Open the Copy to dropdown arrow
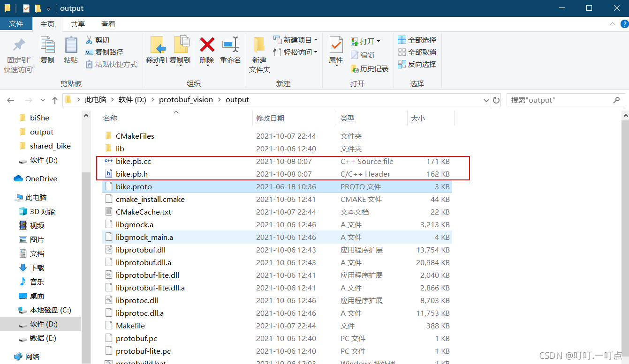629x364 pixels. tap(180, 65)
